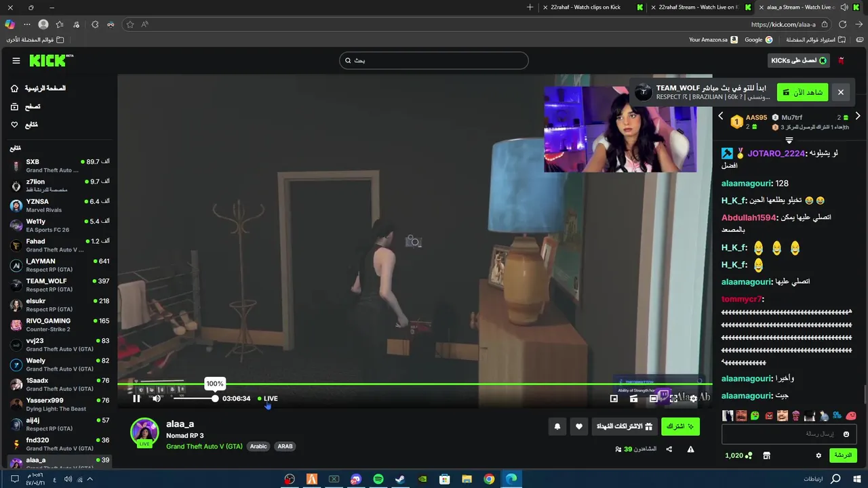868x488 pixels.
Task: Toggle notification bell for alaa_a
Action: [x=557, y=426]
